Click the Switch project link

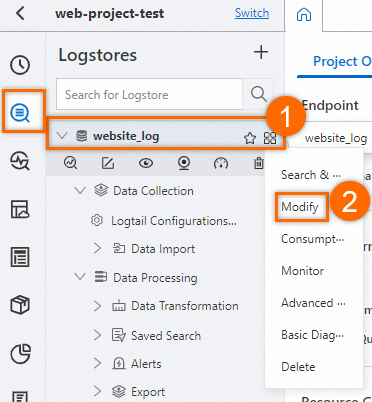click(252, 13)
